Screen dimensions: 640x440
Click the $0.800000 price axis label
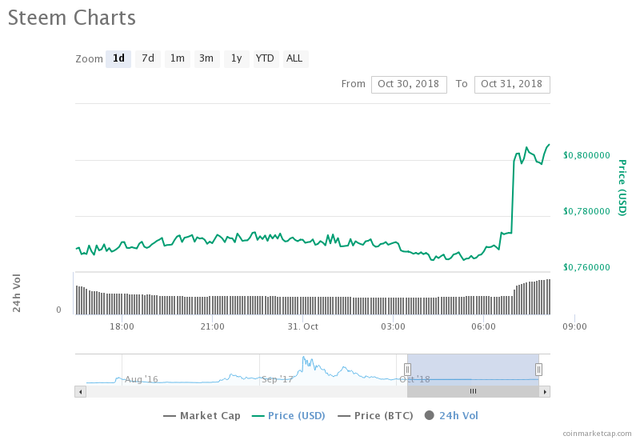click(x=587, y=155)
